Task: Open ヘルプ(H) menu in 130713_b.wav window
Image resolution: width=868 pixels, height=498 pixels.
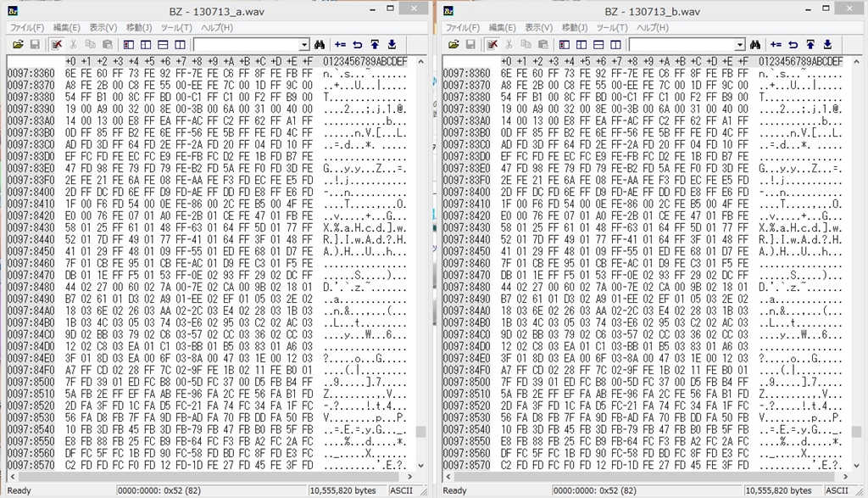Action: (x=653, y=27)
